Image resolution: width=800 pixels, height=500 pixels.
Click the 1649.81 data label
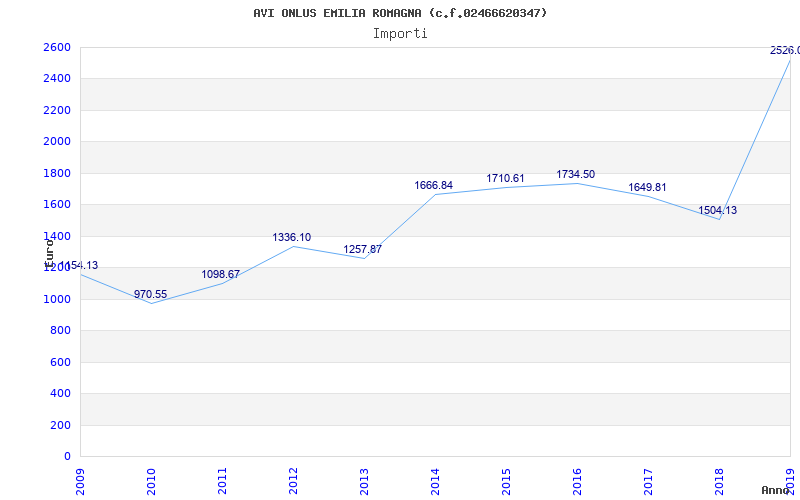coord(647,187)
